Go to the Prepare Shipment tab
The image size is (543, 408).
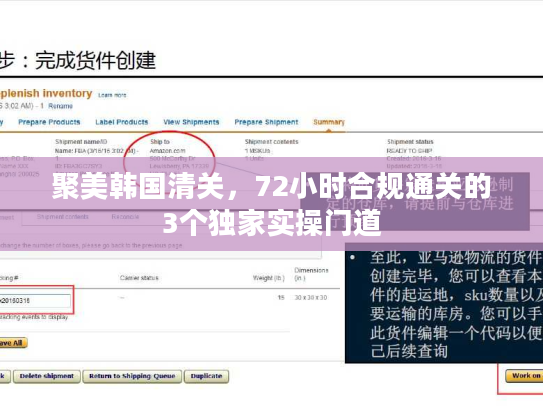tap(266, 122)
